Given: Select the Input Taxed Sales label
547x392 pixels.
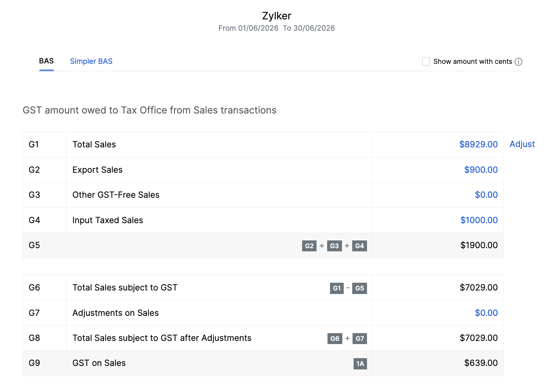Looking at the screenshot, I should [x=108, y=220].
